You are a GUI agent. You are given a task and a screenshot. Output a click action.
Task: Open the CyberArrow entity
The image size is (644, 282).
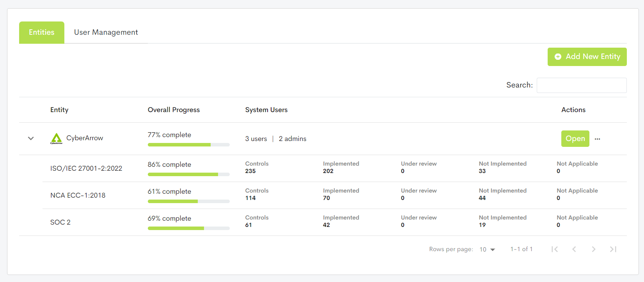[x=575, y=139]
